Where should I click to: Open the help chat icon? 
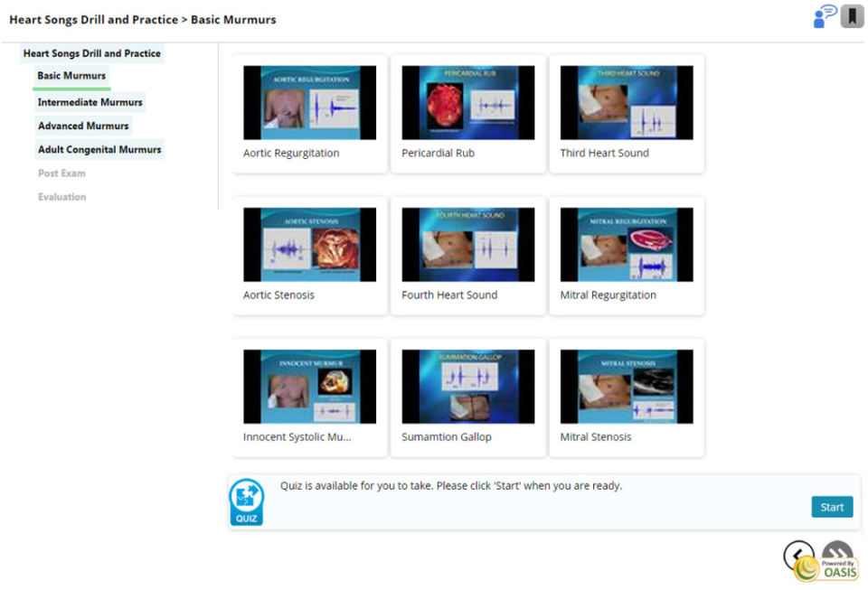point(825,16)
